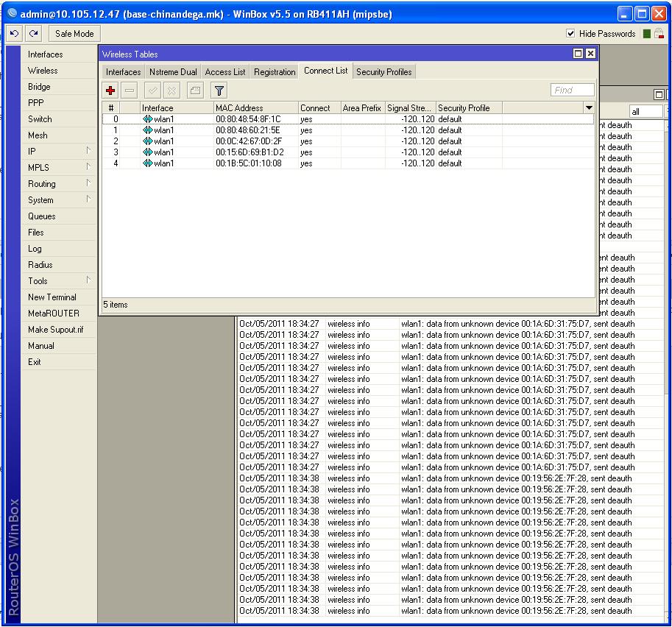The width and height of the screenshot is (672, 627).
Task: Sort by the Security Profile column header
Action: [x=469, y=108]
